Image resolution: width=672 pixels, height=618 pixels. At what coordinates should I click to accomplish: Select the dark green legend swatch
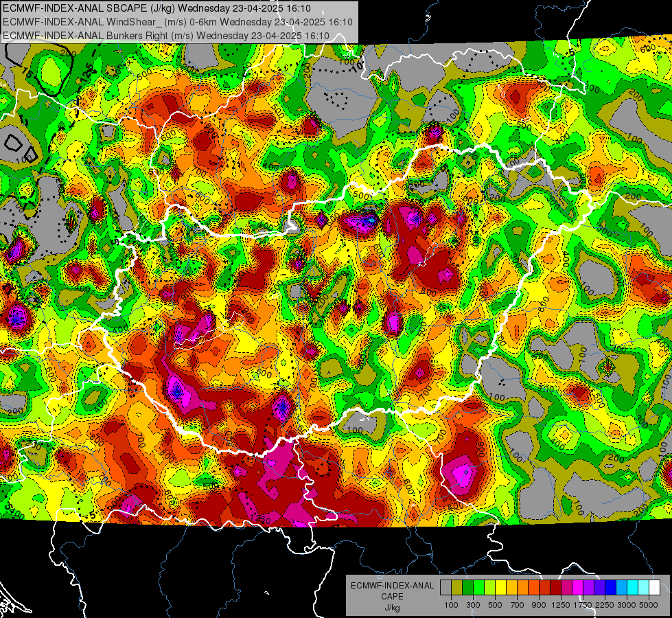coord(467,588)
